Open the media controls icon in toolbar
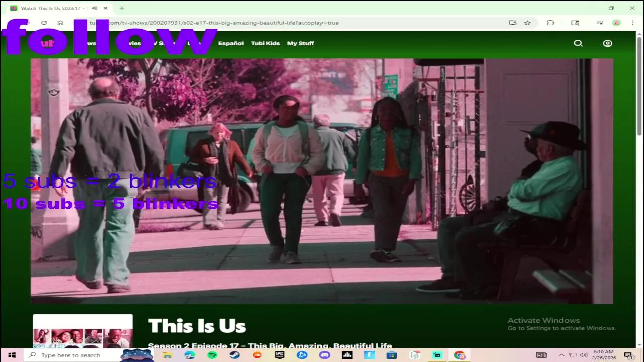This screenshot has height=362, width=644. click(600, 23)
